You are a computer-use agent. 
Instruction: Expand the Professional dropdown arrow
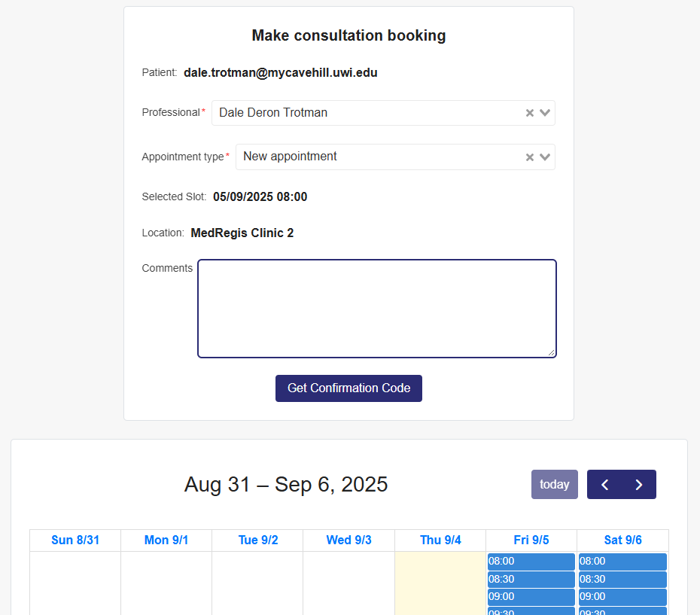point(546,113)
